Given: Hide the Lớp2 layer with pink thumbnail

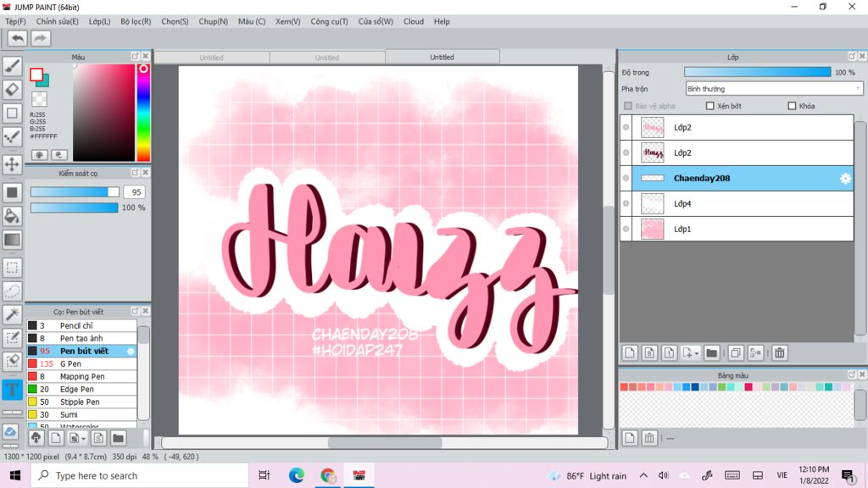Looking at the screenshot, I should [626, 127].
